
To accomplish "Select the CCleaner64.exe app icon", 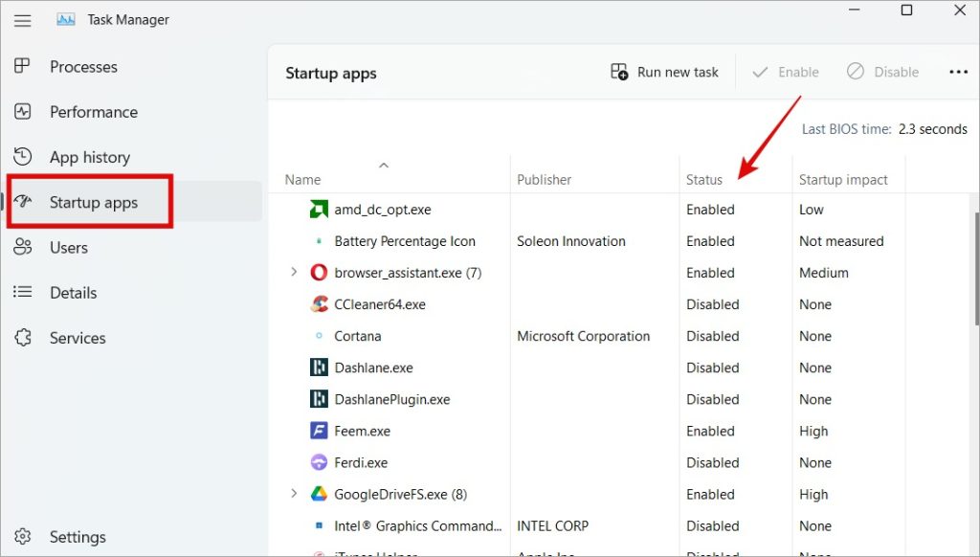I will pos(319,304).
